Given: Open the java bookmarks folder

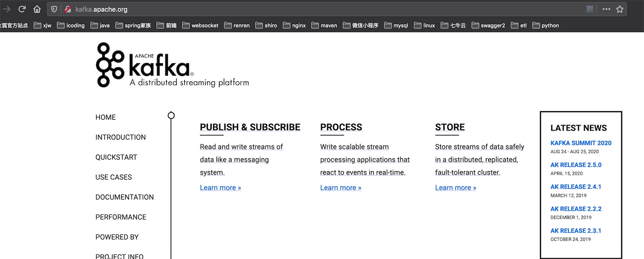Looking at the screenshot, I should (x=100, y=25).
